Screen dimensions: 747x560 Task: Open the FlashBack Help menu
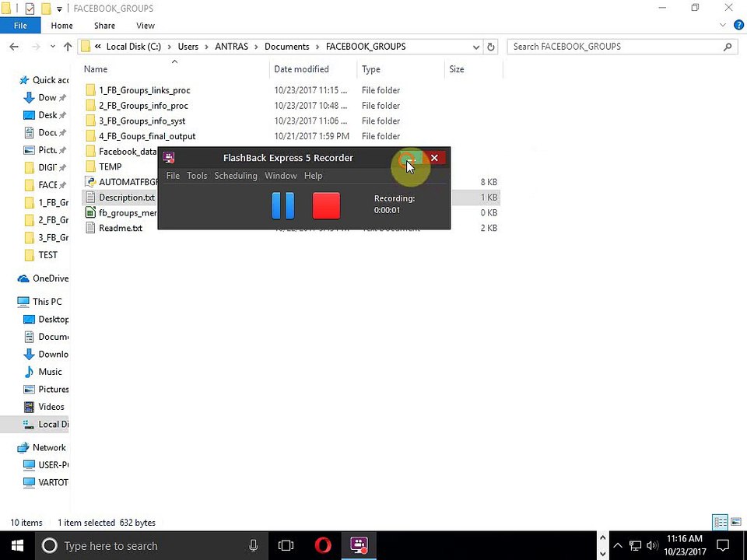coord(313,176)
